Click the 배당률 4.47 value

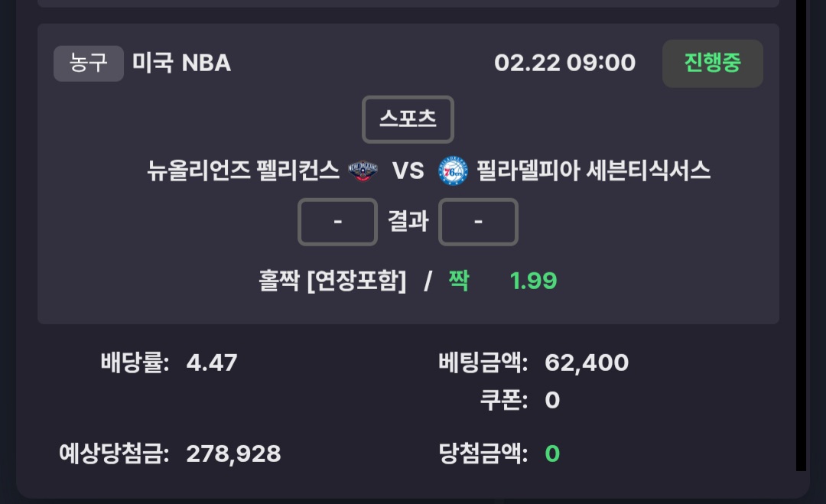tap(212, 362)
